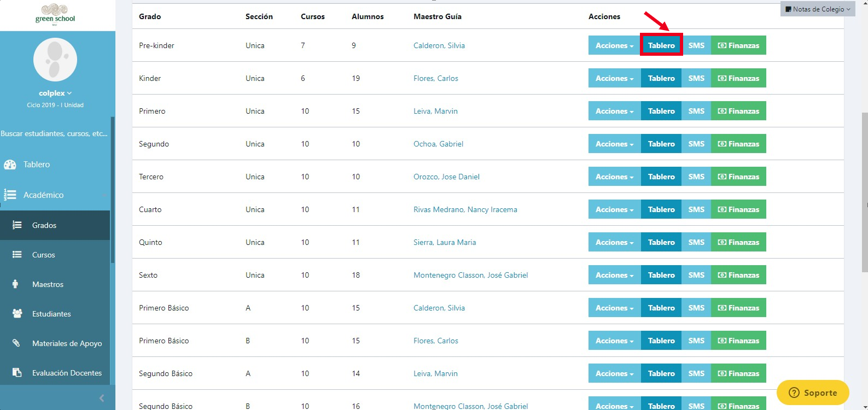Open Acciones dropdown for Quinto
Screen dimensions: 868x410
[614, 242]
